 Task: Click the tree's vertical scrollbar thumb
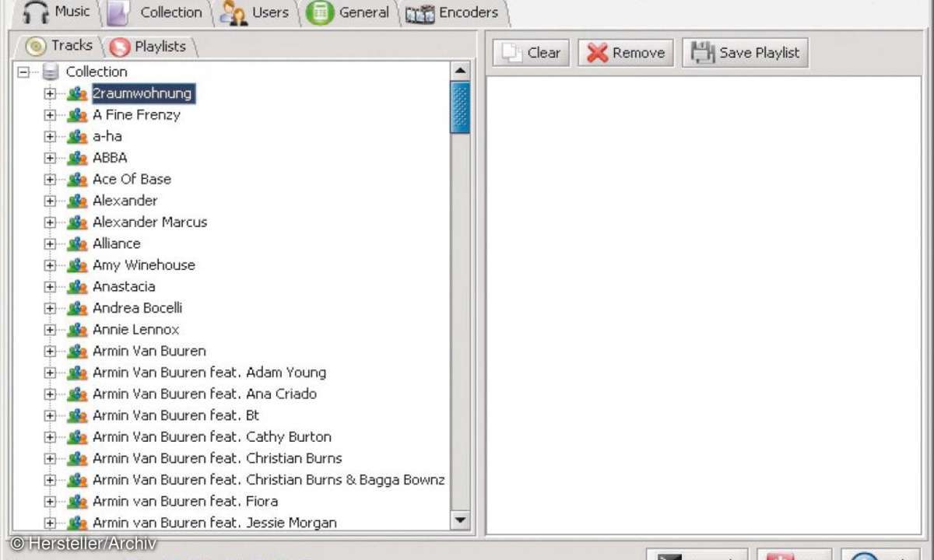[461, 107]
